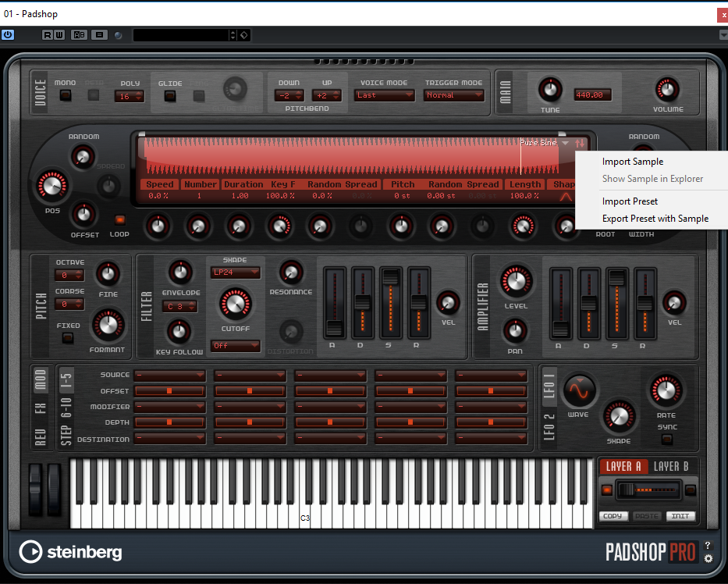728x584 pixels.
Task: Open the preset browser diamond icon
Action: [x=244, y=35]
